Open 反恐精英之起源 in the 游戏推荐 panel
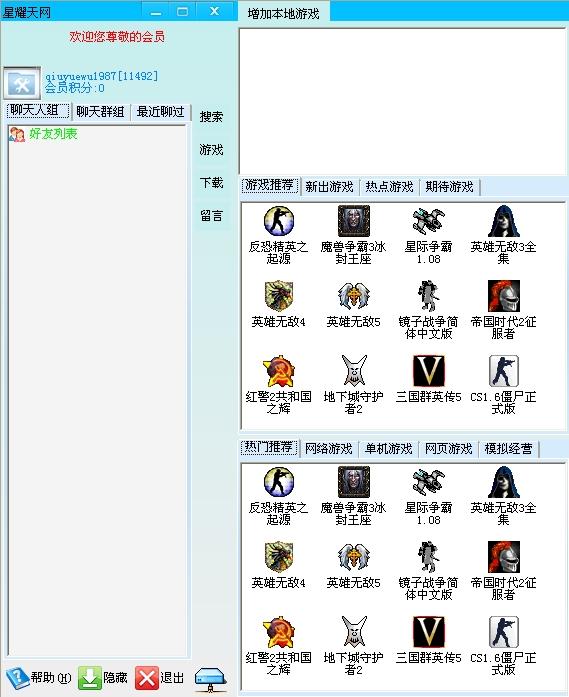Image resolution: width=569 pixels, height=697 pixels. click(x=278, y=235)
